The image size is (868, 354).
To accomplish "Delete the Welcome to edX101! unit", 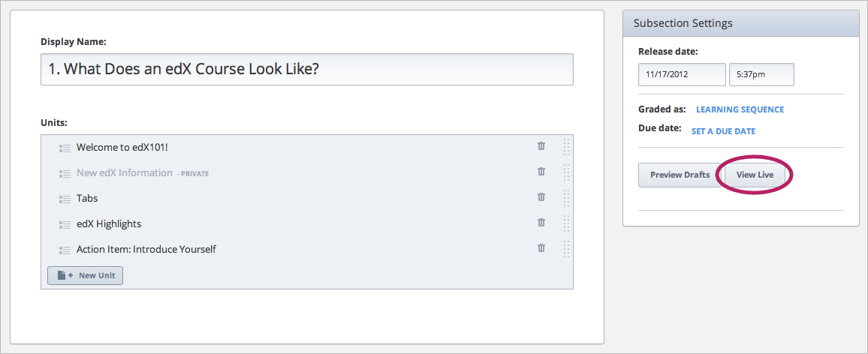I will click(541, 146).
